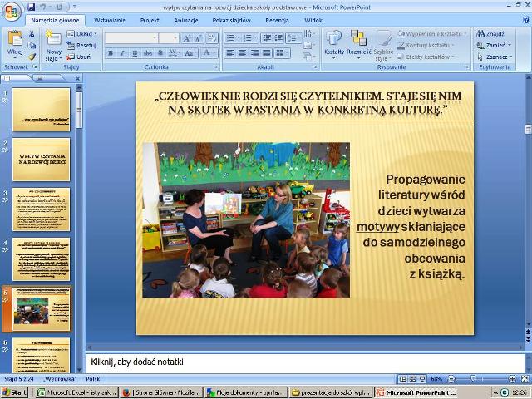This screenshot has width=532, height=399.
Task: Open the font size combo box
Action: (169, 37)
